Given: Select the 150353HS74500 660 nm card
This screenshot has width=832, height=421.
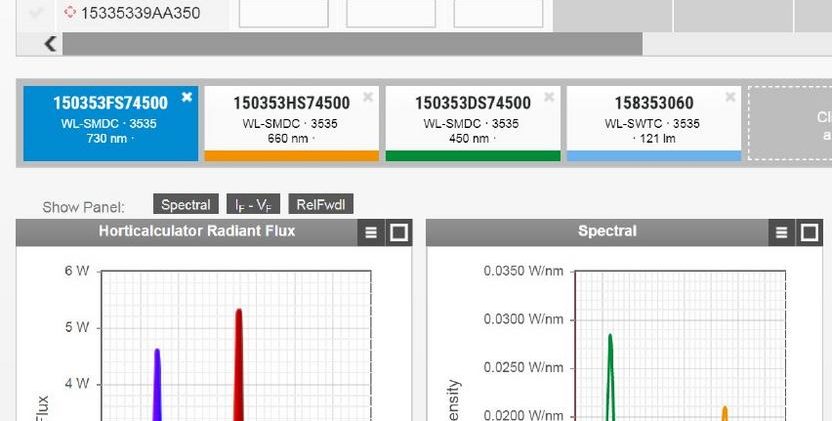Looking at the screenshot, I should pos(291,120).
